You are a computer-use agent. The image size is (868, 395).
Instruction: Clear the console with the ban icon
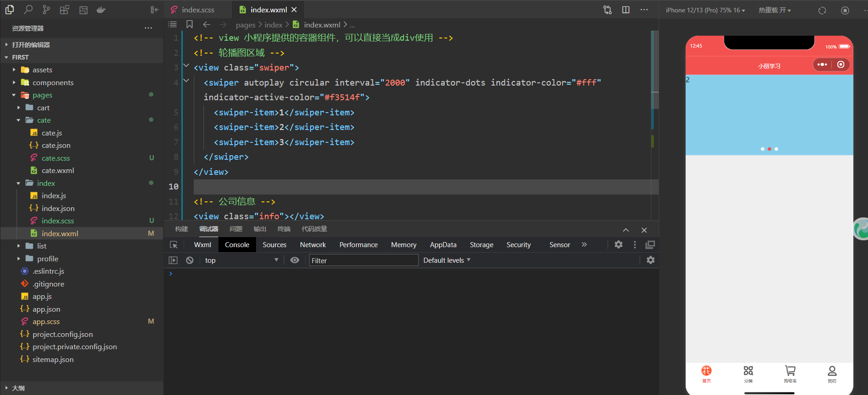(190, 260)
